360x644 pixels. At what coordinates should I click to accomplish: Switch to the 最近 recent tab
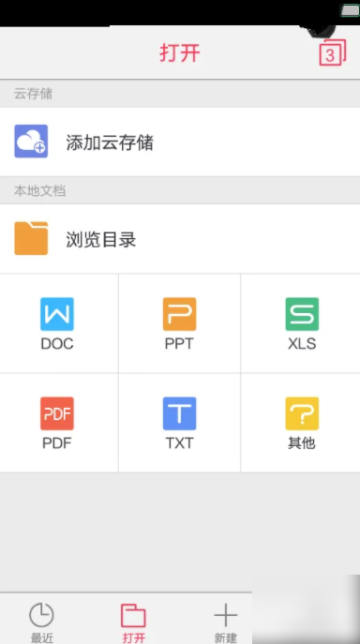(41, 622)
